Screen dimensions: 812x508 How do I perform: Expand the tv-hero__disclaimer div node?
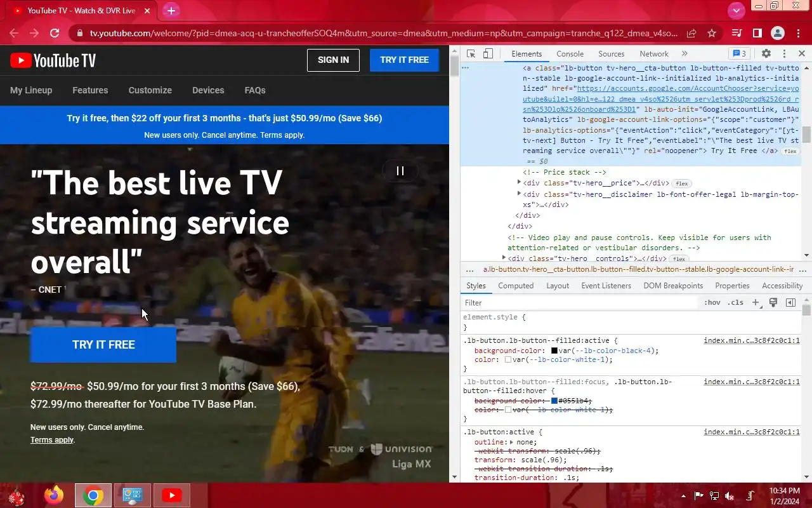520,194
